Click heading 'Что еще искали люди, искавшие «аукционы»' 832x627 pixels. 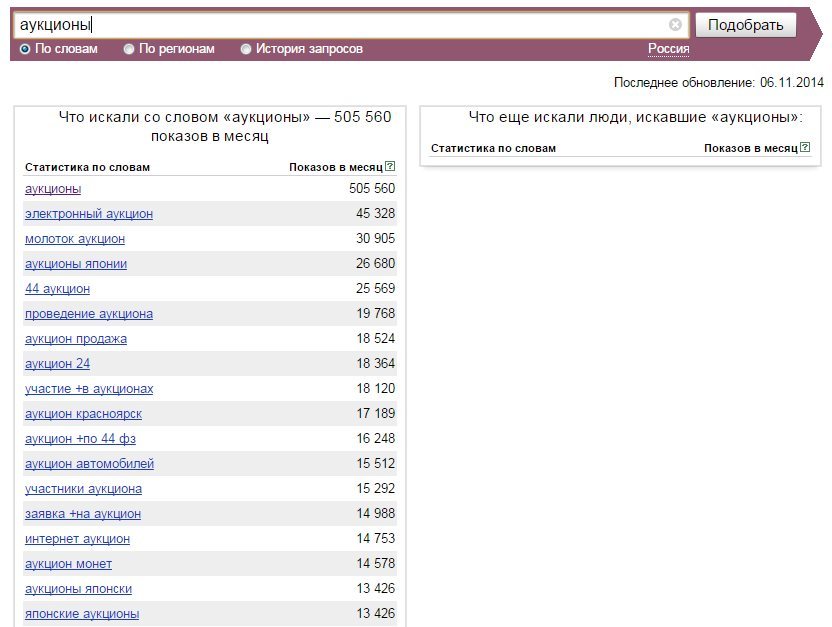636,117
